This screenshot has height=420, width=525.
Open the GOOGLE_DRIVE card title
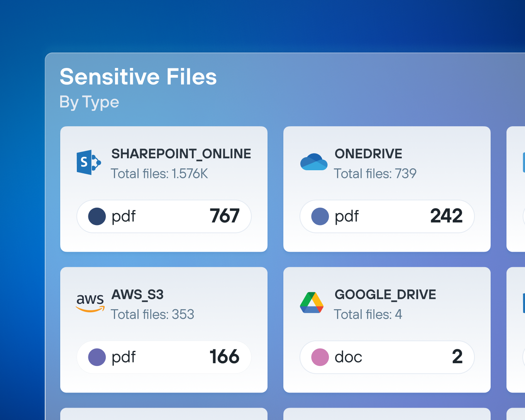pos(385,295)
